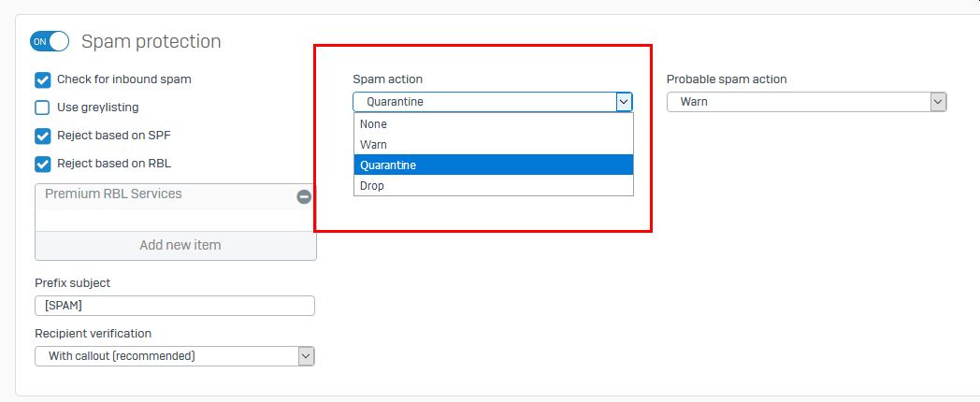
Task: Select Drop from Spam action list
Action: click(493, 186)
